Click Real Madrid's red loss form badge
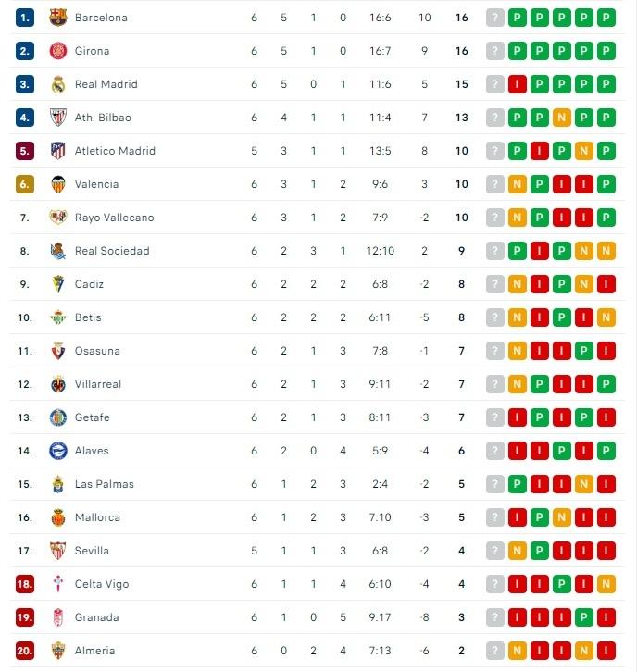Screen dimensions: 637x672 [x=518, y=84]
